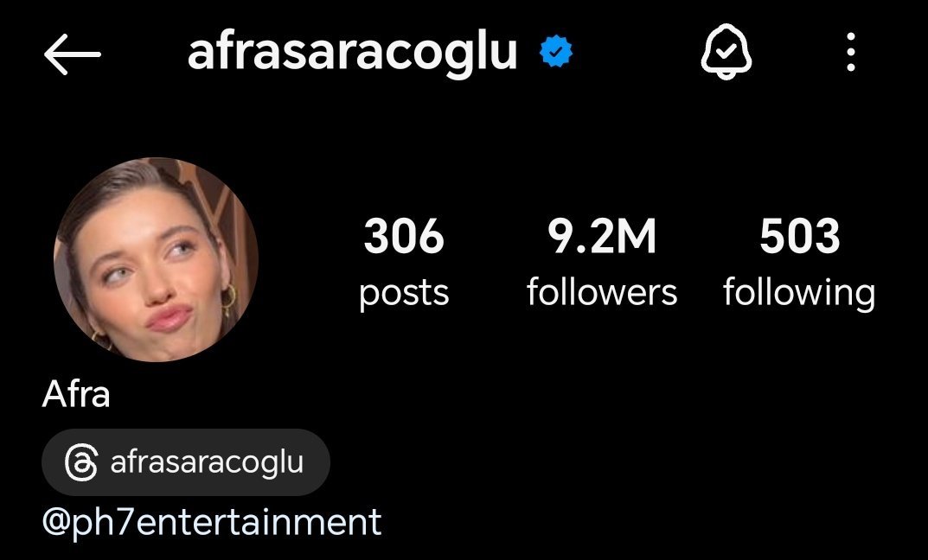Viewport: 928px width, 560px height.
Task: Open the 'following' label text
Action: pyautogui.click(x=799, y=293)
